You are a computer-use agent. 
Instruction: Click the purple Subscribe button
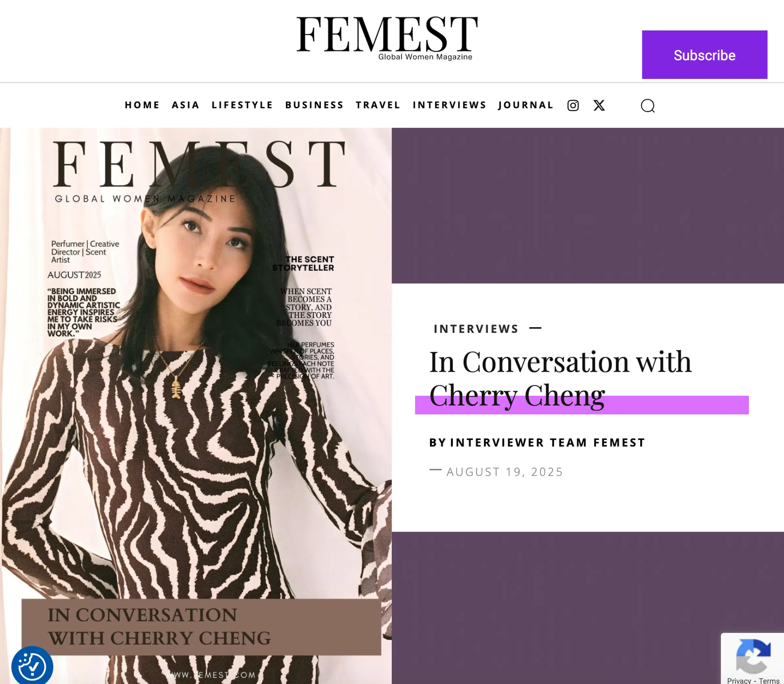(705, 55)
